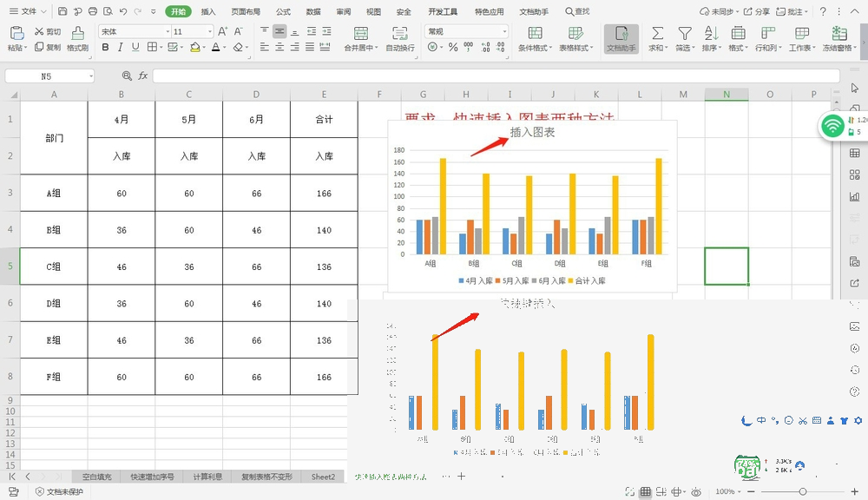The height and width of the screenshot is (500, 868).
Task: Open 冻结窗格 freeze panes tool
Action: (839, 39)
